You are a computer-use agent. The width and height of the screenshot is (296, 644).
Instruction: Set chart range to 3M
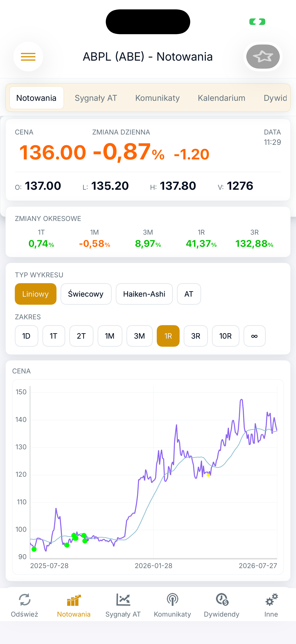point(139,336)
